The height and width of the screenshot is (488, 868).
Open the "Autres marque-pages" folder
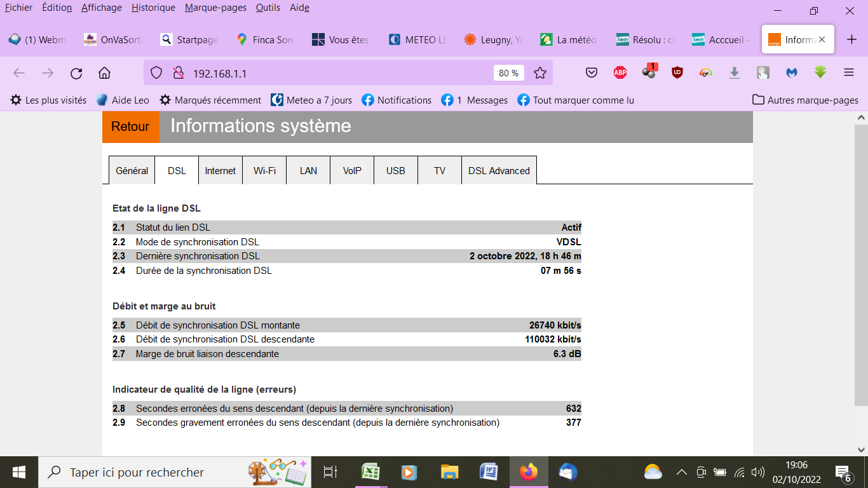(x=806, y=100)
